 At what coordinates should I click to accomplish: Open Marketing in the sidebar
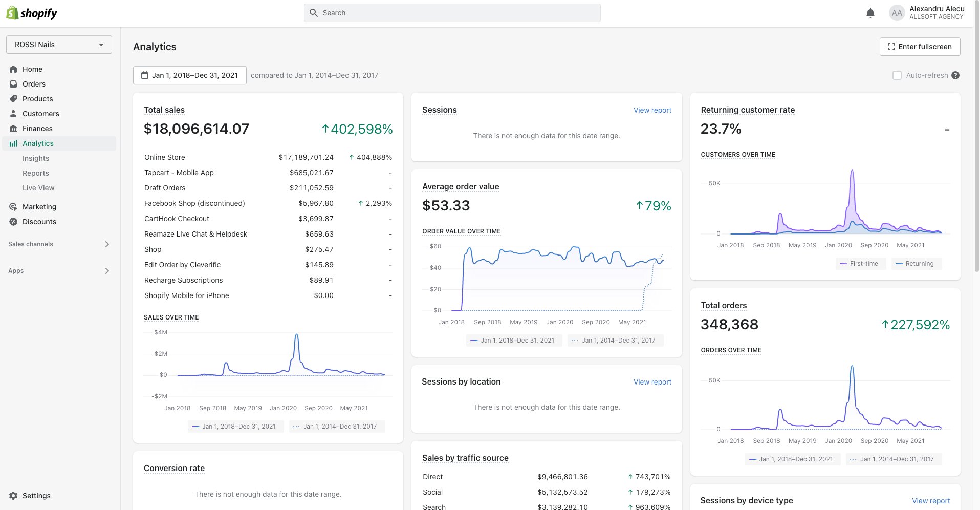pyautogui.click(x=39, y=207)
